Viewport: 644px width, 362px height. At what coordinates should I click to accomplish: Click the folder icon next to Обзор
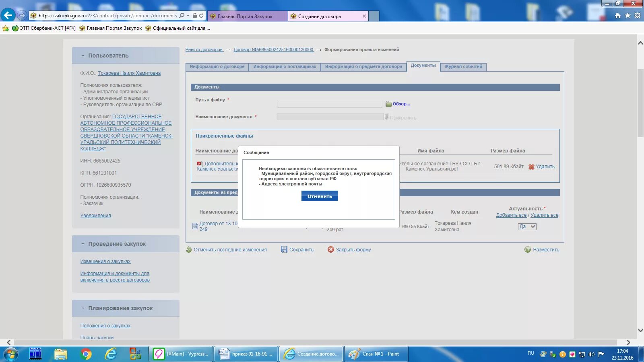click(x=388, y=104)
